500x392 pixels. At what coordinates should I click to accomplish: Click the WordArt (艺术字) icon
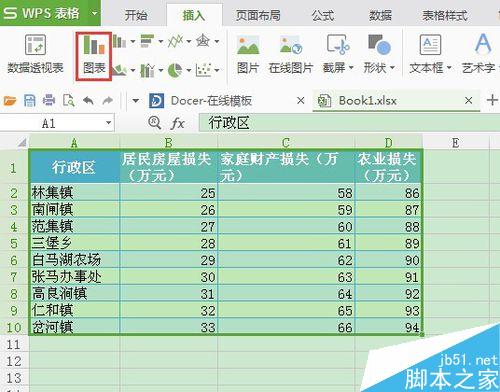point(483,44)
